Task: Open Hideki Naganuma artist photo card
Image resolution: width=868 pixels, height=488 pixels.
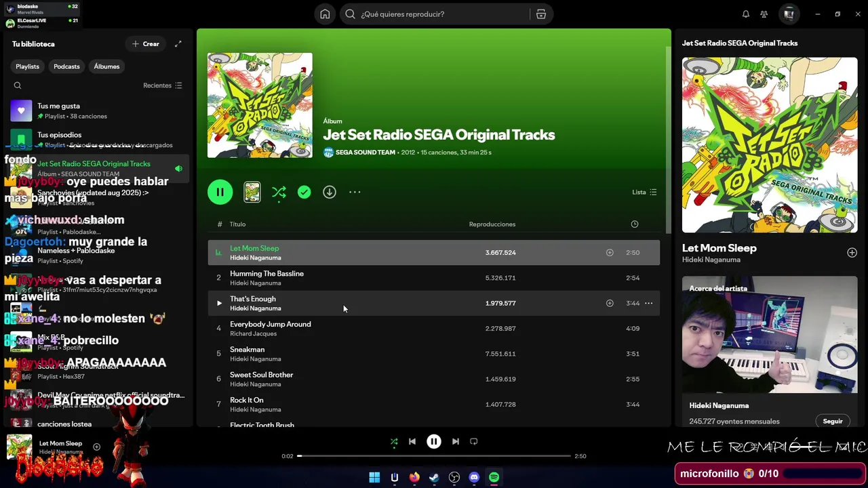Action: (770, 334)
